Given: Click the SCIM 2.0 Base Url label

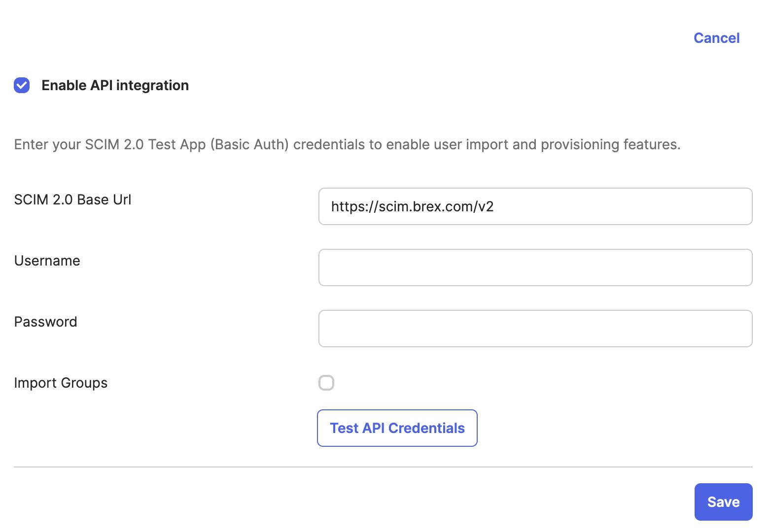Looking at the screenshot, I should coord(72,199).
